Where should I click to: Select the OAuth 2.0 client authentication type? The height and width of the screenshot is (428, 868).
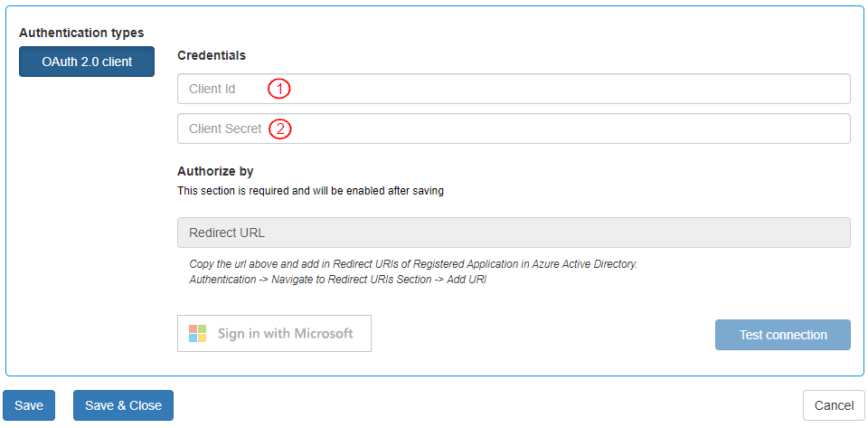pos(87,62)
